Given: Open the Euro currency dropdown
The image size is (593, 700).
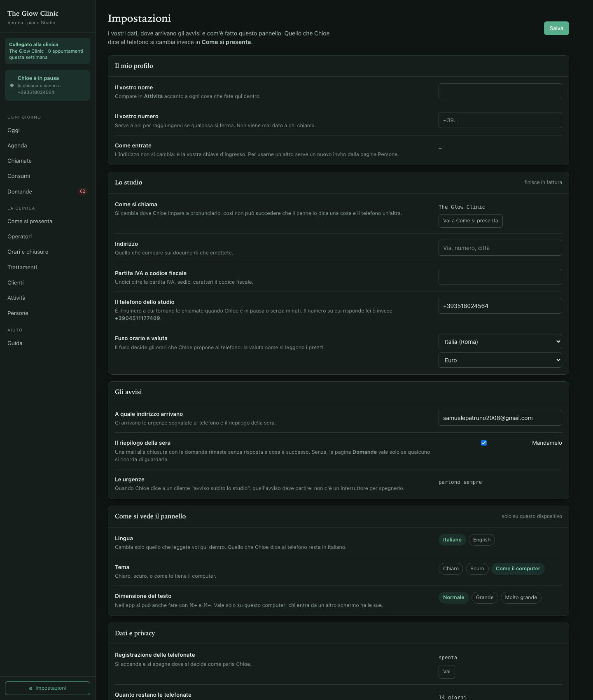Looking at the screenshot, I should tap(500, 360).
